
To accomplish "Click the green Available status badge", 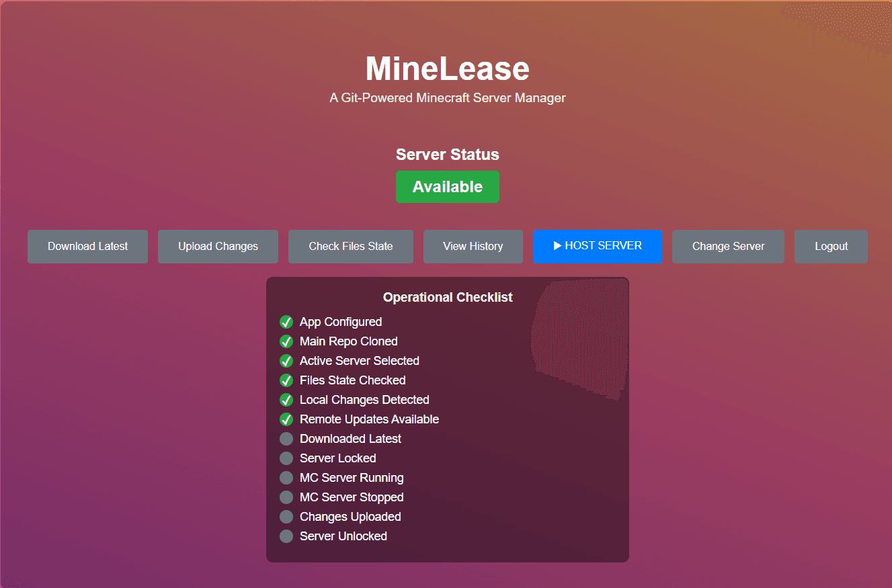I will 448,186.
